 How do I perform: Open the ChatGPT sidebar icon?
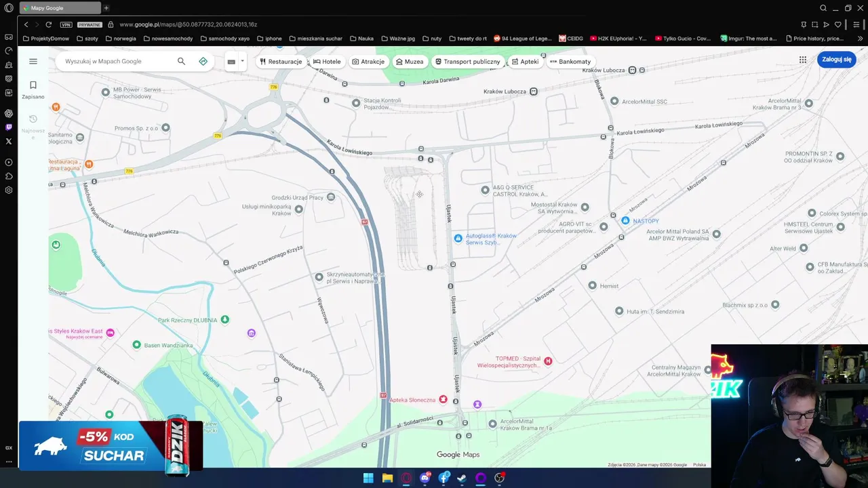[9, 113]
